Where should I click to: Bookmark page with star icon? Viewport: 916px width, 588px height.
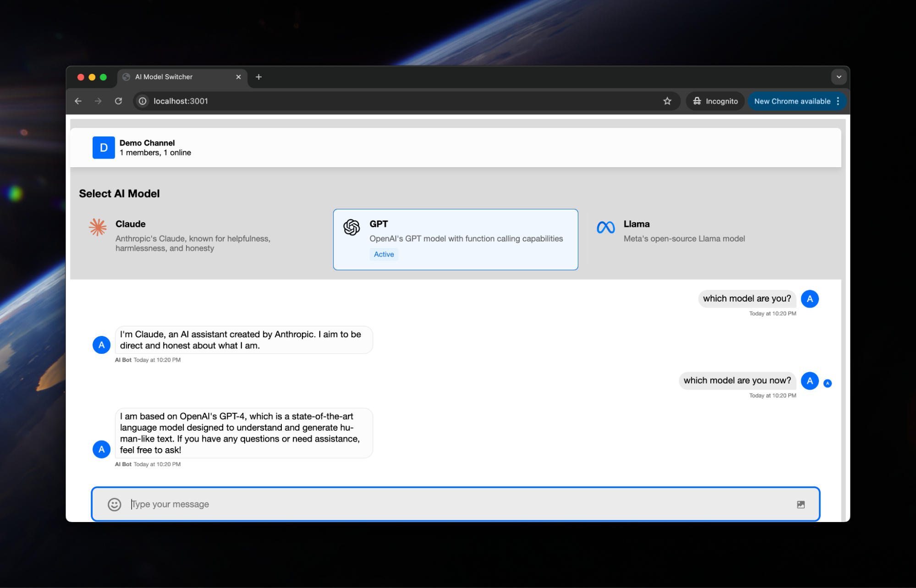point(667,101)
